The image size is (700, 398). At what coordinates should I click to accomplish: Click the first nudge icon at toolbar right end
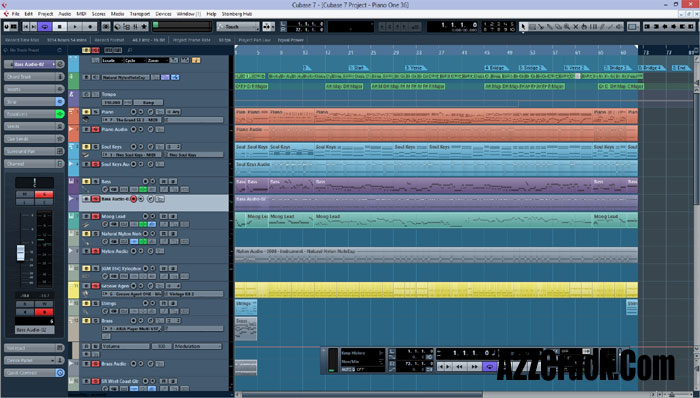pos(647,27)
